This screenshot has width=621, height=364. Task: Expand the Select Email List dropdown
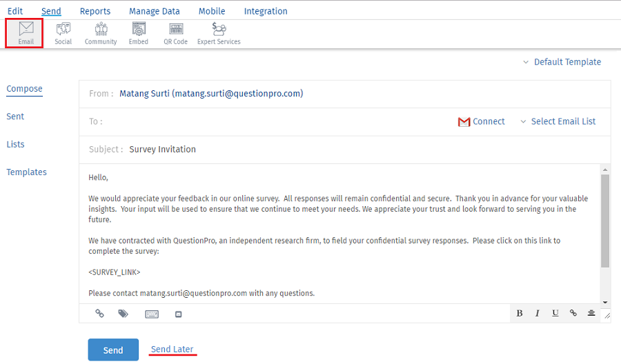click(x=558, y=121)
